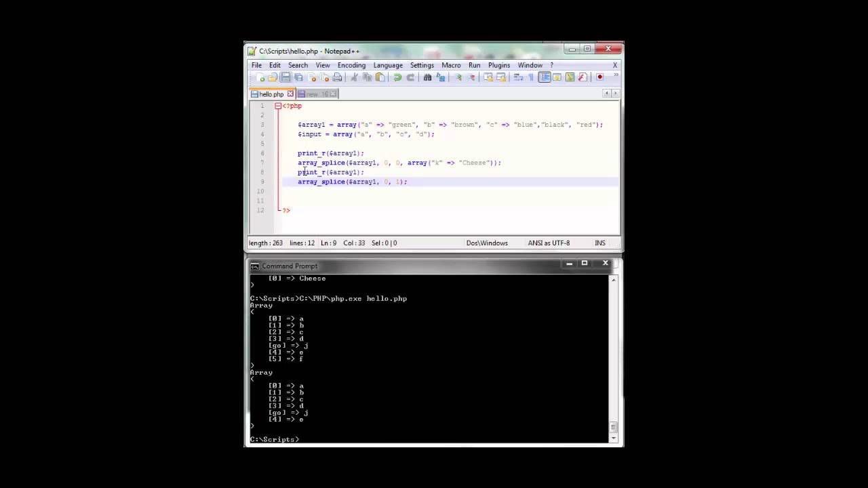Viewport: 868px width, 488px height.
Task: Click the tab bar right arrow
Action: point(615,94)
